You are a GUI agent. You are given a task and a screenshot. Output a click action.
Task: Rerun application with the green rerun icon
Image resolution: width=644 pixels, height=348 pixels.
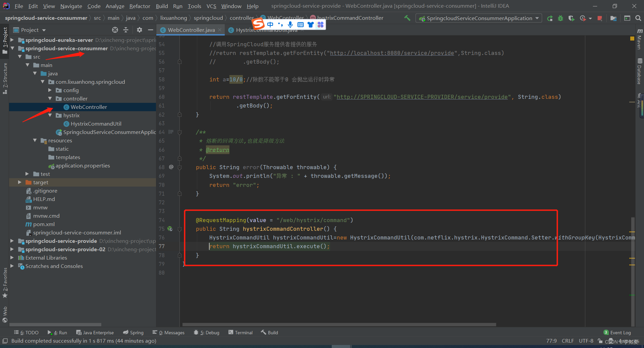(x=550, y=18)
